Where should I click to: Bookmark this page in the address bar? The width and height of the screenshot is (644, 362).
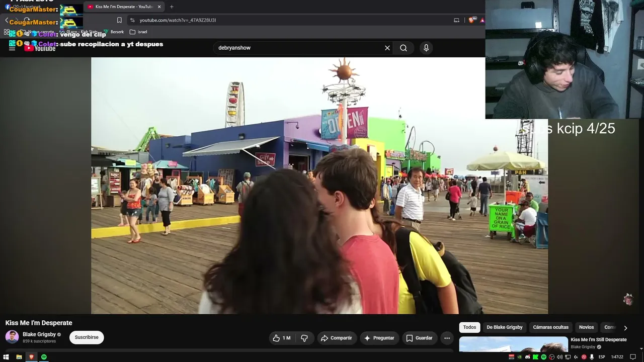(119, 20)
